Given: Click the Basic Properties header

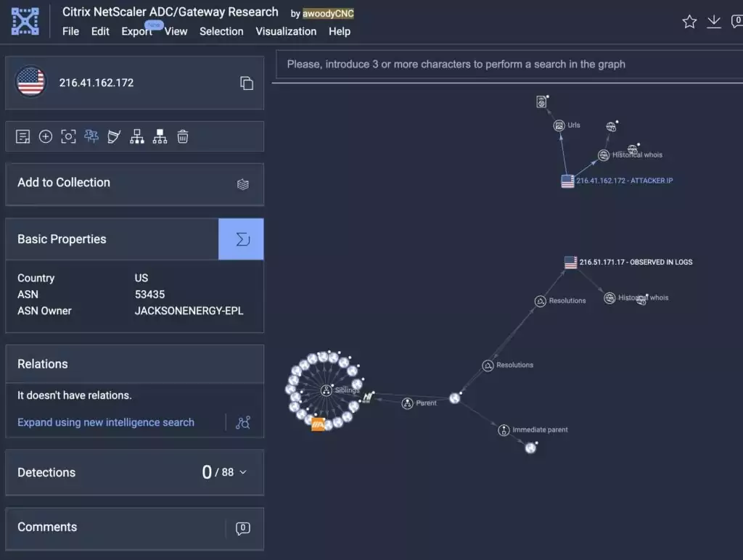Looking at the screenshot, I should click(x=112, y=239).
